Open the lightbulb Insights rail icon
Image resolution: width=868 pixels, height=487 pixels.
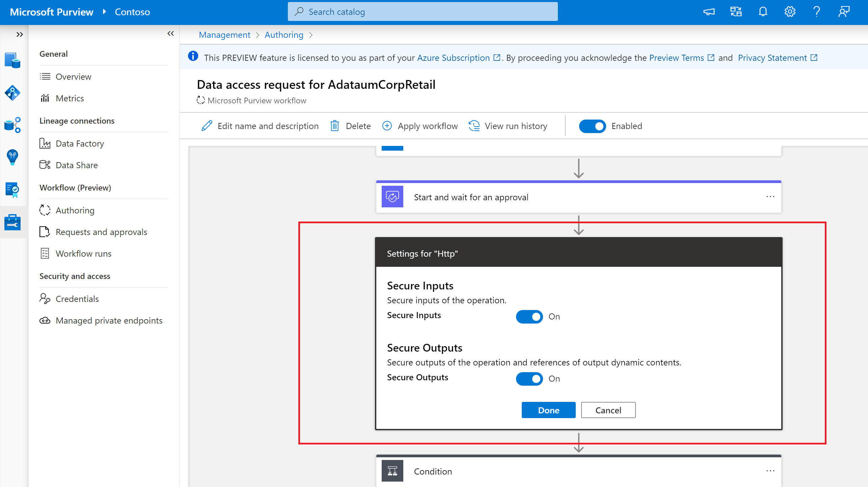coord(12,157)
